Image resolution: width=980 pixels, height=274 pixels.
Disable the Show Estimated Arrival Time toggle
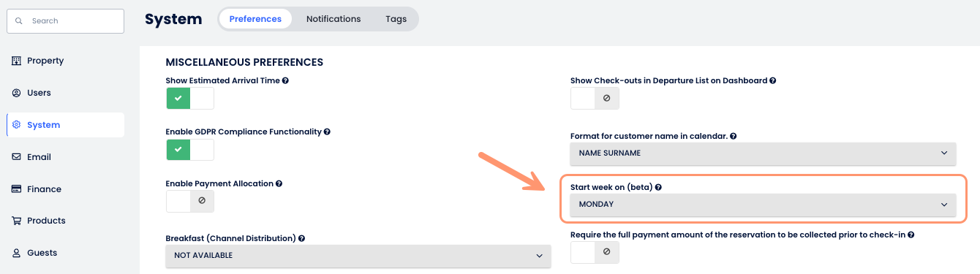point(190,98)
